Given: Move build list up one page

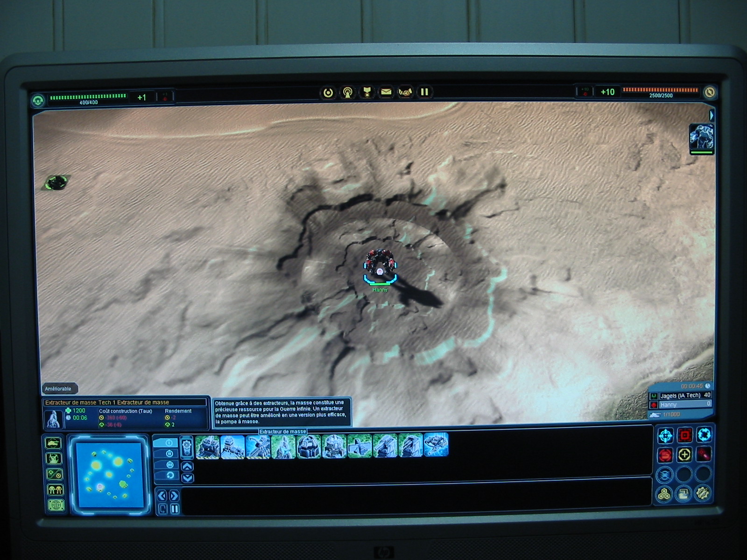Looking at the screenshot, I should click(187, 467).
